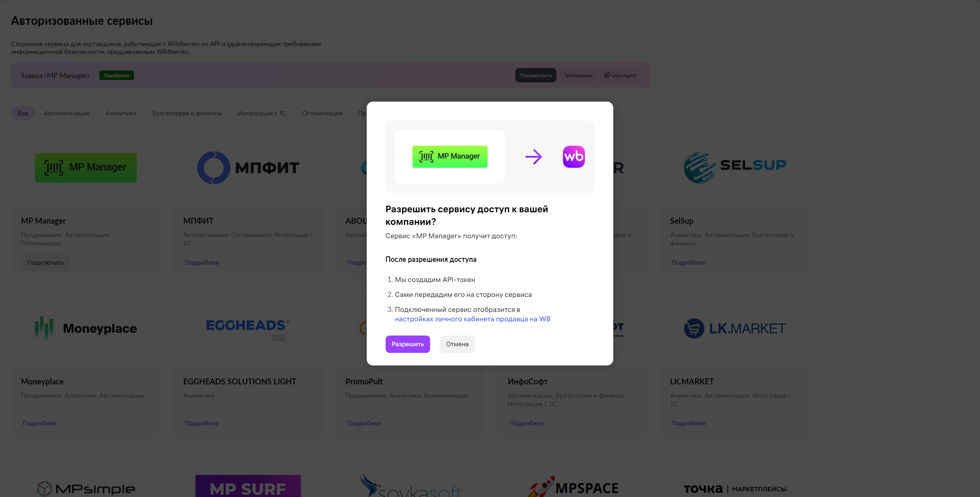Select the Автоматизация filter tab
The image size is (980, 497).
pyautogui.click(x=67, y=113)
